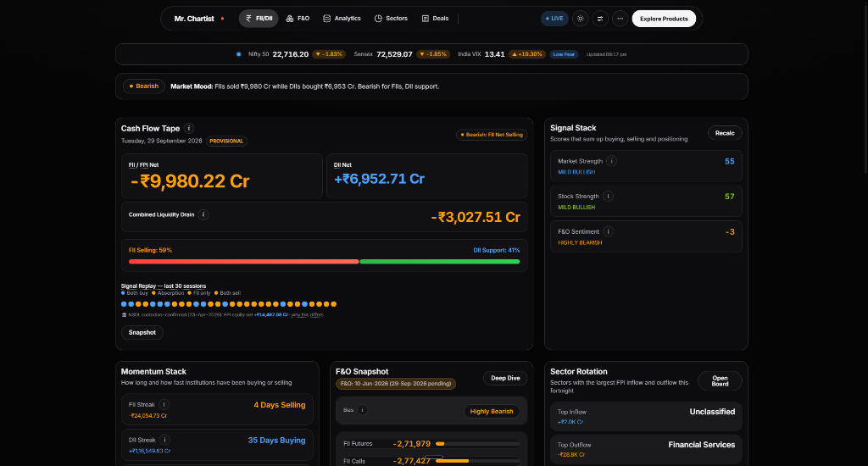Viewport: 868px width, 466px height.
Task: Click the Market Strength info icon
Action: coord(612,161)
